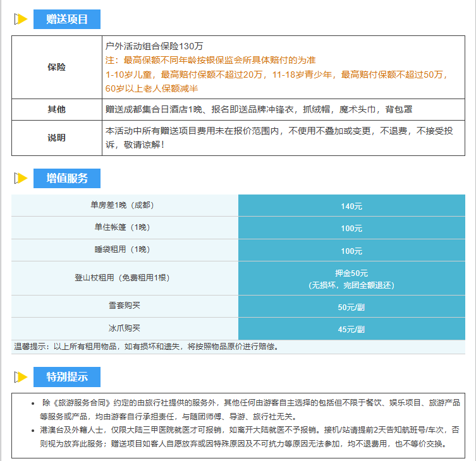Click the yellow arrow icon beside 增值服务
Screen dimensions: 476x461
tap(21, 178)
